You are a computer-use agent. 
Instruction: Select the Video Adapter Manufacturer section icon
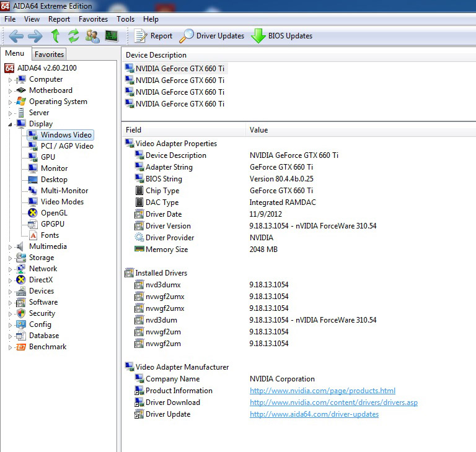130,367
